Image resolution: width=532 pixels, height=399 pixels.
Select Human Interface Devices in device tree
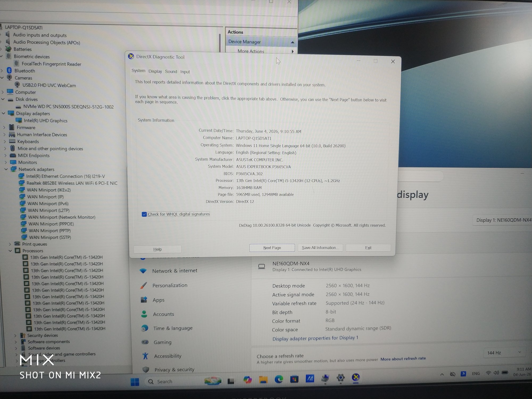pos(42,135)
